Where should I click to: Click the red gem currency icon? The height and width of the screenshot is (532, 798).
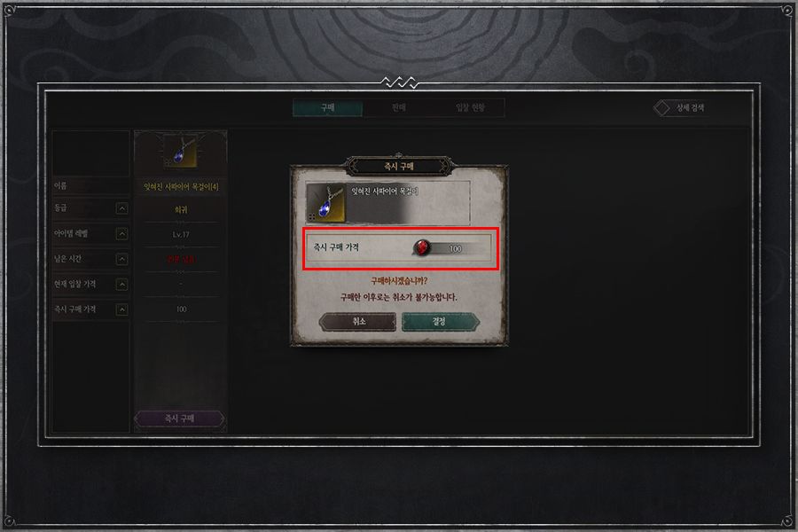[x=421, y=247]
